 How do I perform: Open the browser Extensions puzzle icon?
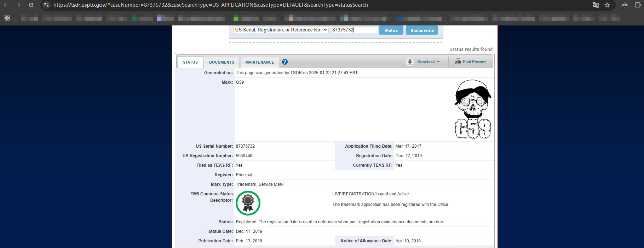pyautogui.click(x=638, y=5)
